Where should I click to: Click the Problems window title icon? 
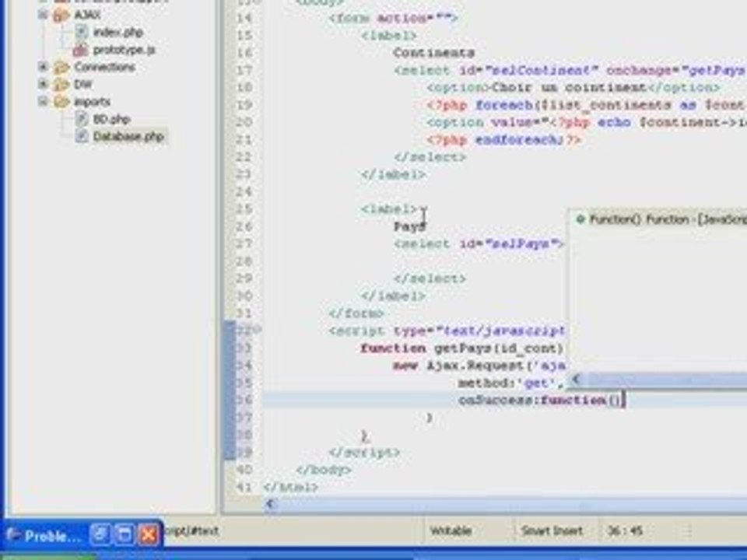point(13,535)
